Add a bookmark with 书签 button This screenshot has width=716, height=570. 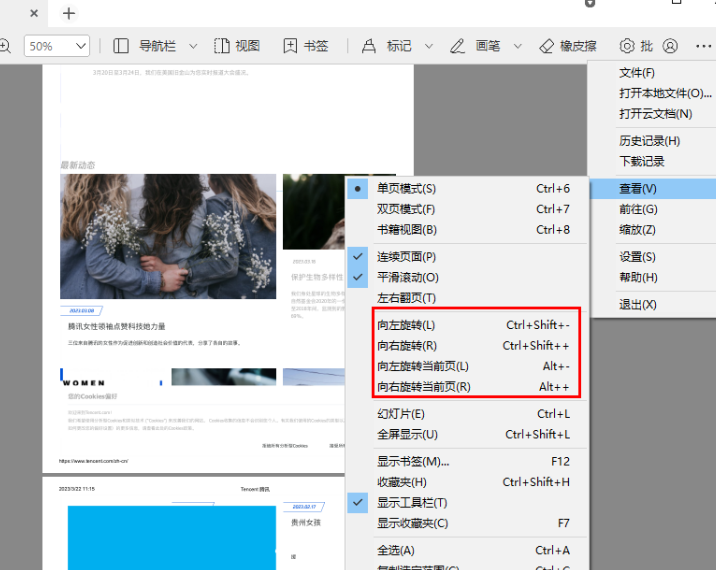pos(305,46)
